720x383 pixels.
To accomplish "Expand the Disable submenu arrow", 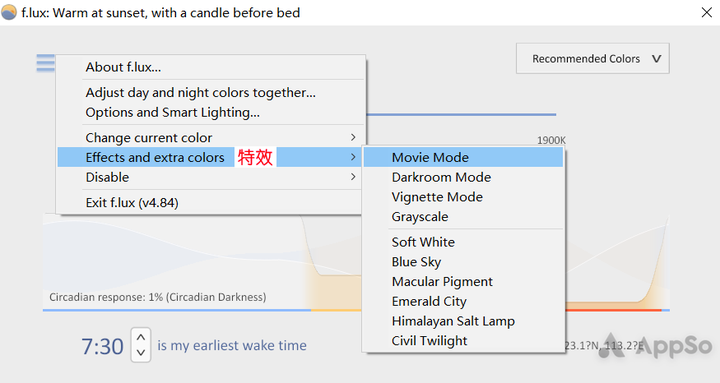I will (x=353, y=177).
